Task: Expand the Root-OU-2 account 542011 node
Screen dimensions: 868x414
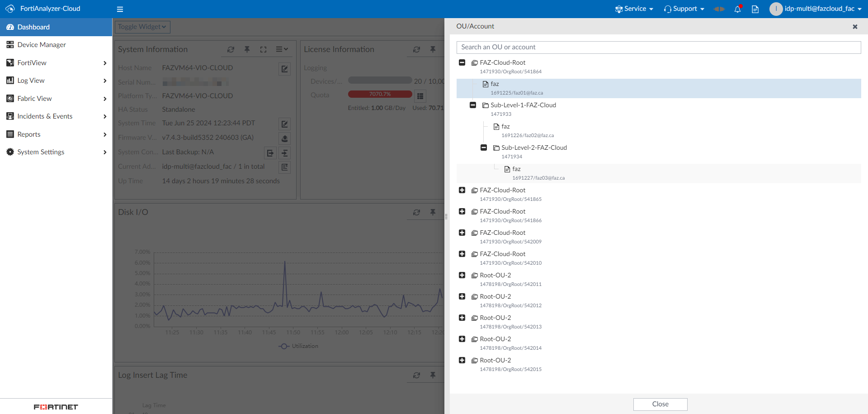Action: [462, 275]
